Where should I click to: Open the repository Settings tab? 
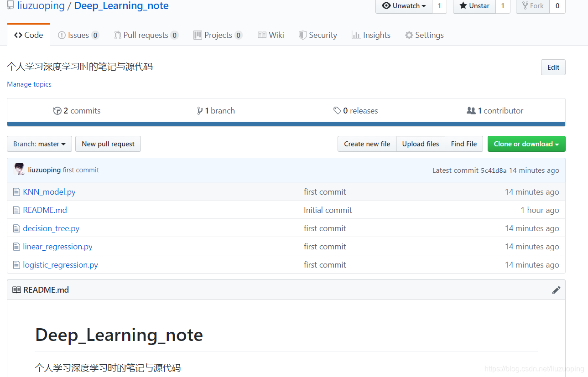[x=424, y=35]
